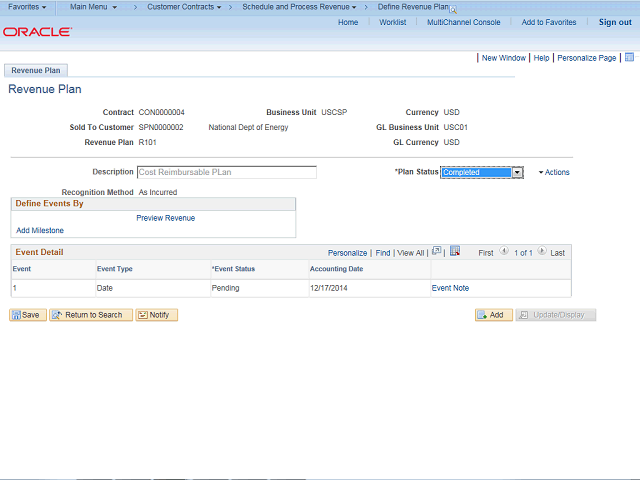Click GL Business Unit value USC01
This screenshot has width=640, height=480.
click(456, 127)
